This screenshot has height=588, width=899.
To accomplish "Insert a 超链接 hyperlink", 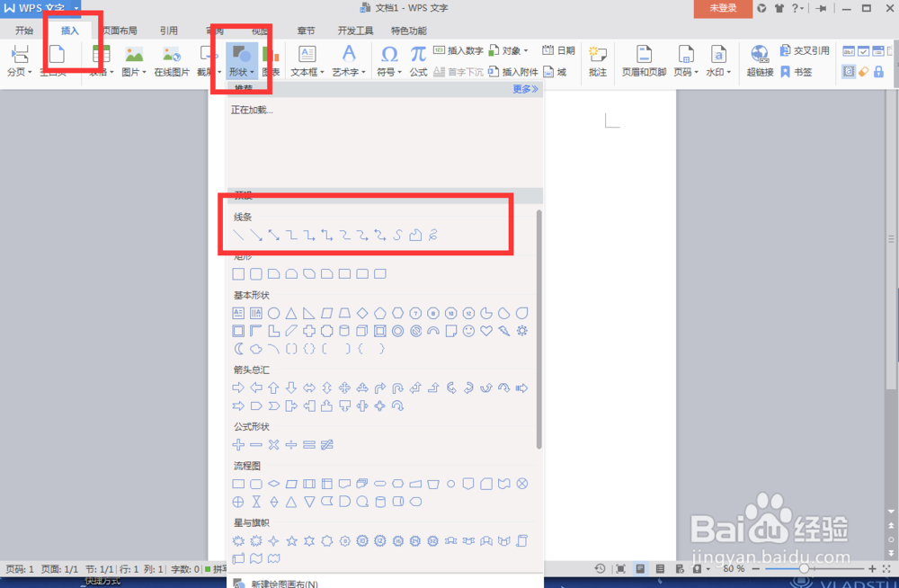I will tap(760, 61).
